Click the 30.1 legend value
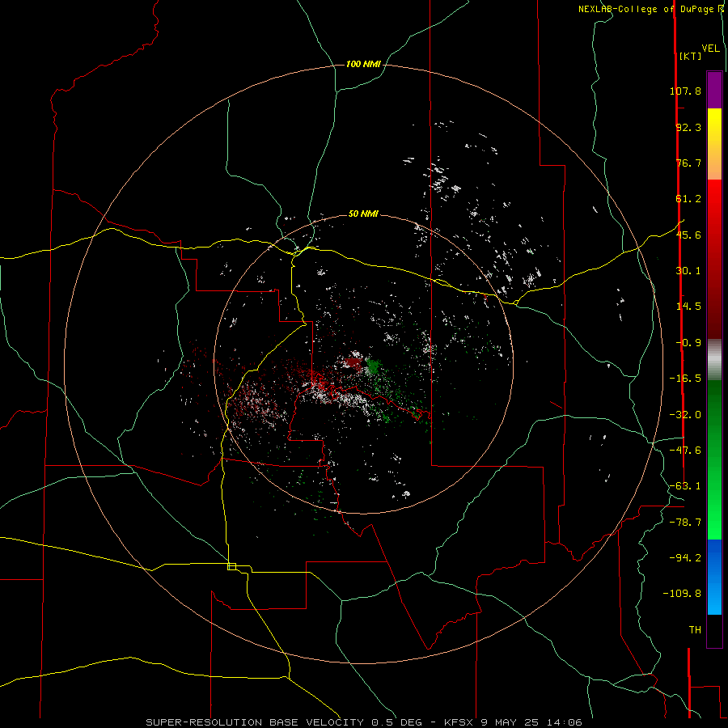 (x=688, y=271)
